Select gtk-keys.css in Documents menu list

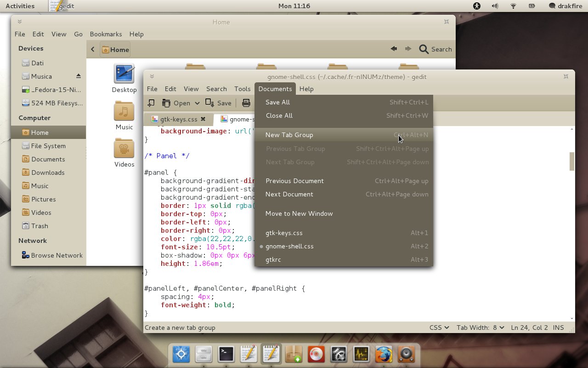(x=344, y=233)
